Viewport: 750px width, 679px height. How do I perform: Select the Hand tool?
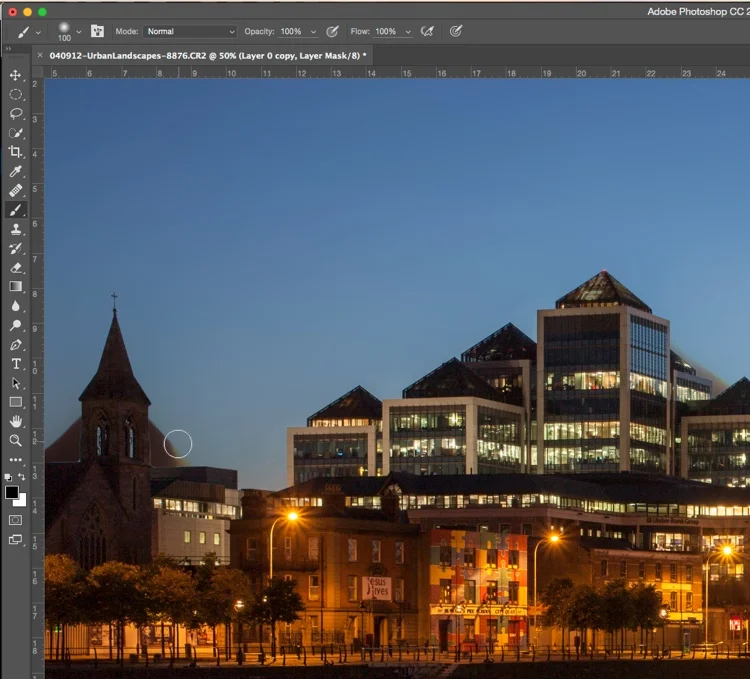click(x=15, y=421)
